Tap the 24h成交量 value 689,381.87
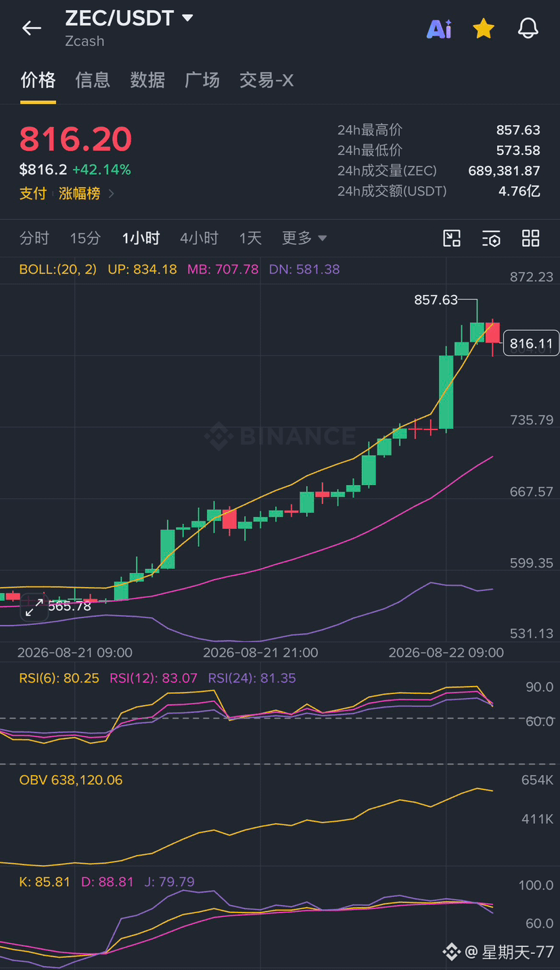This screenshot has width=560, height=970. coord(505,170)
